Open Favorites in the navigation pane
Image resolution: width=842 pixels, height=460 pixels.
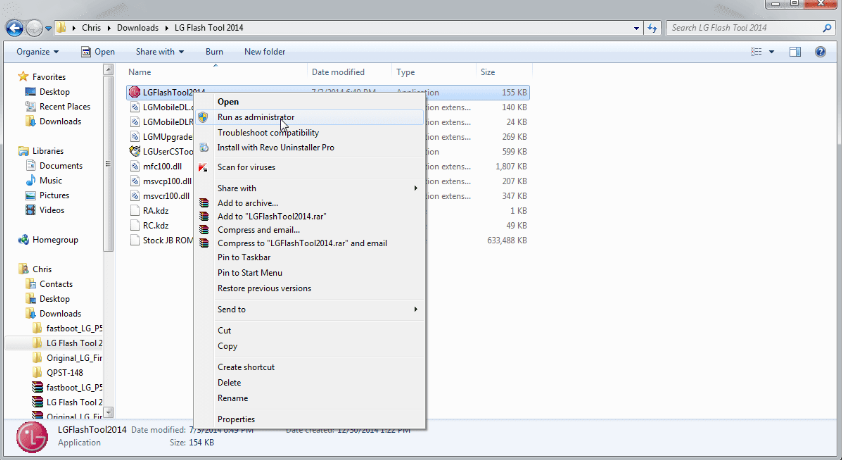click(49, 77)
